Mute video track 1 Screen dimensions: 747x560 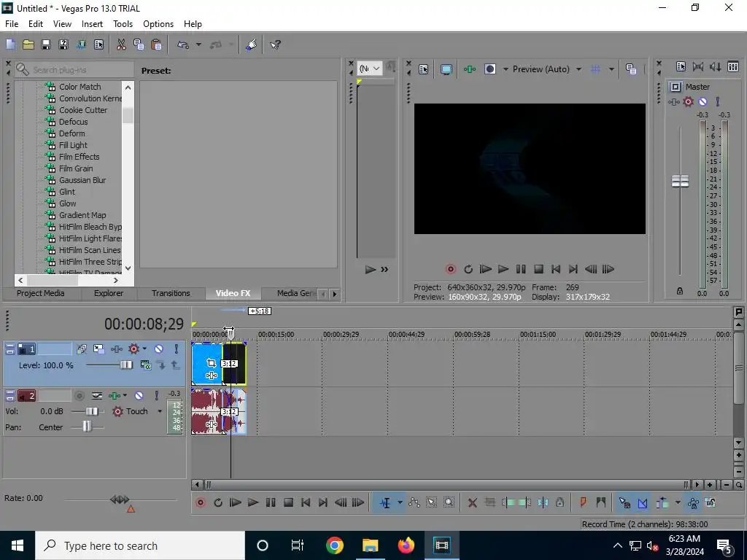pos(158,349)
